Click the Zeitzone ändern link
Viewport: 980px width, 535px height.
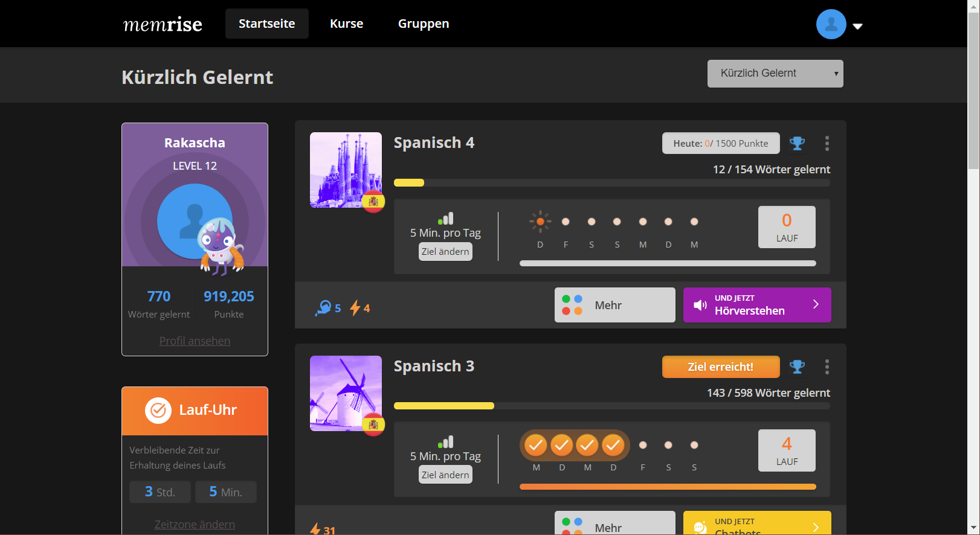[195, 524]
